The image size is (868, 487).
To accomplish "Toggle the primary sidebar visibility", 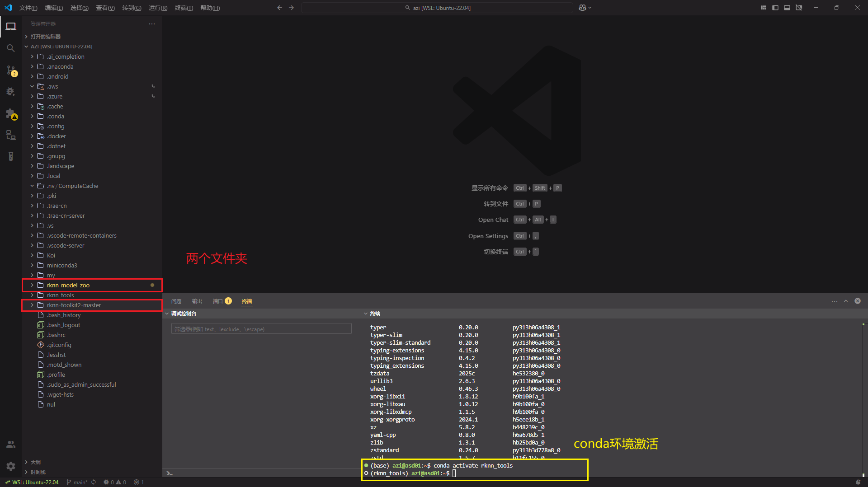I will point(775,8).
